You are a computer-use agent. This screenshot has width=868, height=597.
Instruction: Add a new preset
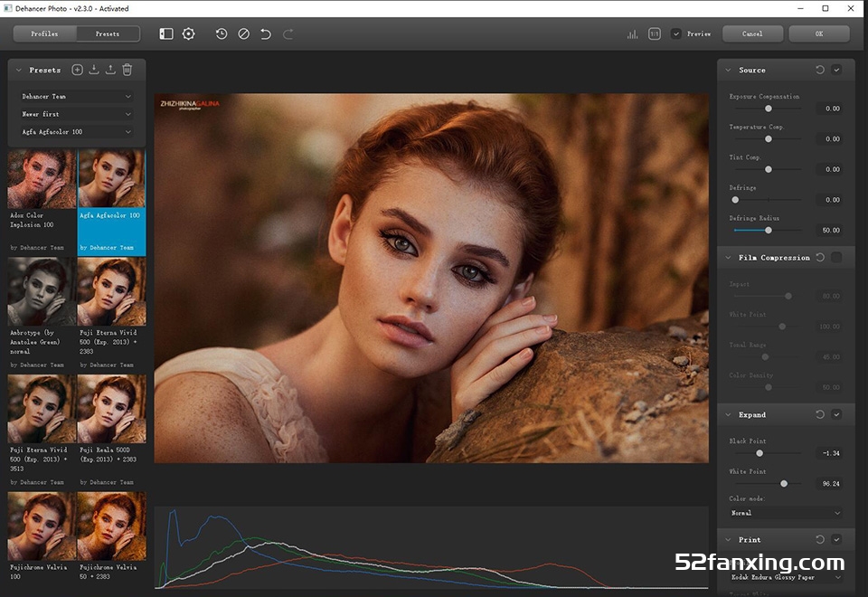pos(78,70)
